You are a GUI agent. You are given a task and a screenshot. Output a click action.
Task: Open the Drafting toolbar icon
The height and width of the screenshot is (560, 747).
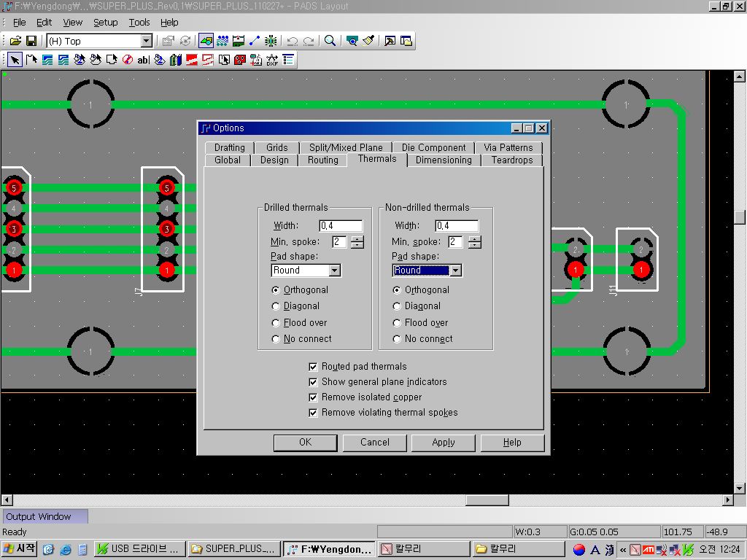point(206,41)
